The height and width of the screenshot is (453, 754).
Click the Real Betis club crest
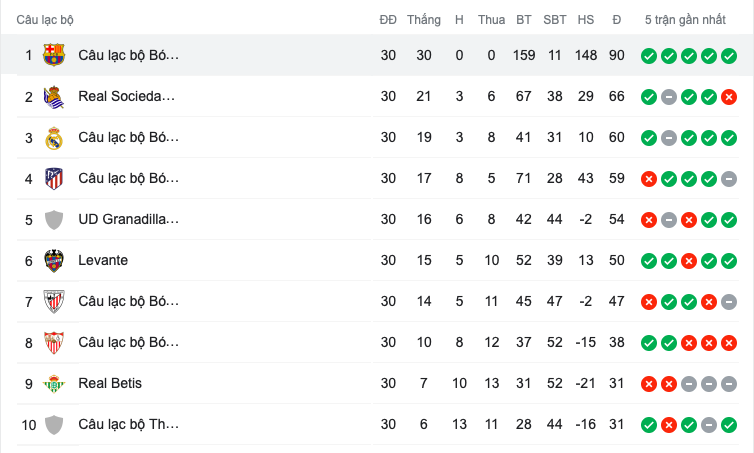54,383
